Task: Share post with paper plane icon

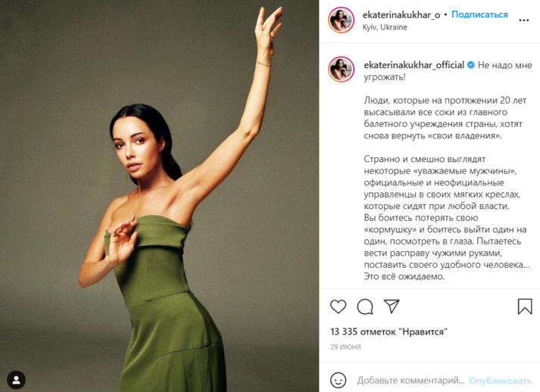Action: [x=392, y=306]
